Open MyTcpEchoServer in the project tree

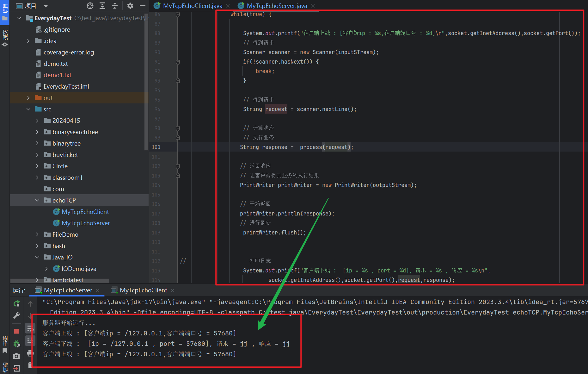tap(86, 223)
